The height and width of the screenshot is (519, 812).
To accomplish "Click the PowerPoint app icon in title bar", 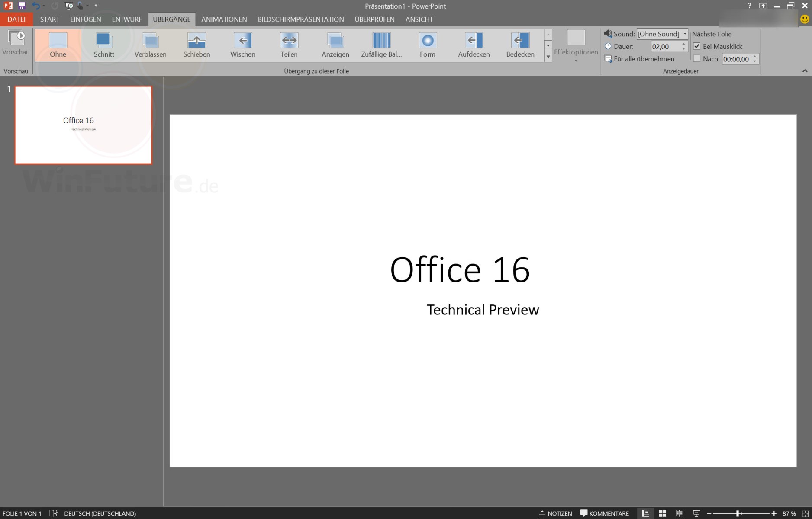I will pos(8,6).
